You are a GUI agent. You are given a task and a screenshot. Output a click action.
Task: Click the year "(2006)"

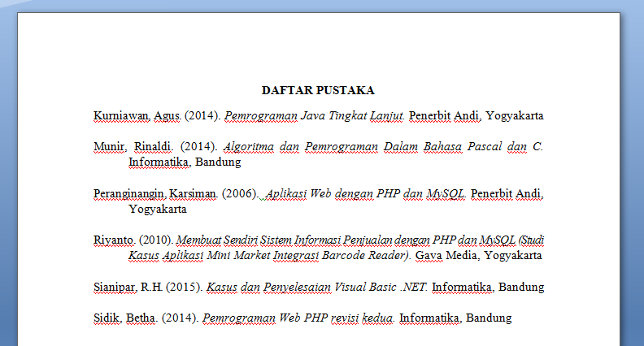click(x=240, y=193)
